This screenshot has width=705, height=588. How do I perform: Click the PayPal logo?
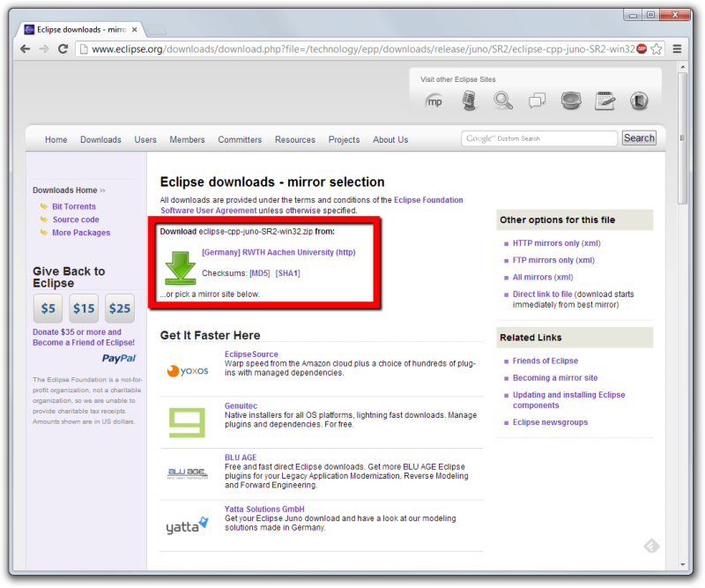coord(119,359)
